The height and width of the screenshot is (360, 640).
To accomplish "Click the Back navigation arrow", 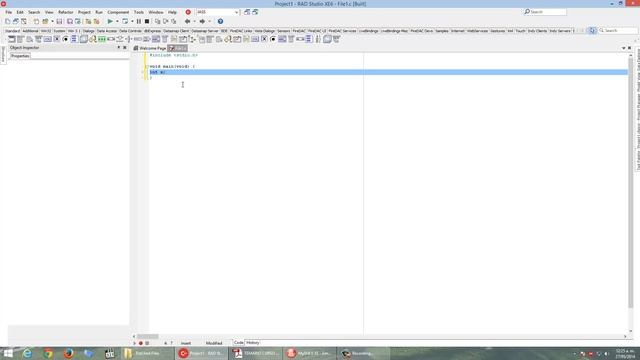I will click(x=187, y=21).
